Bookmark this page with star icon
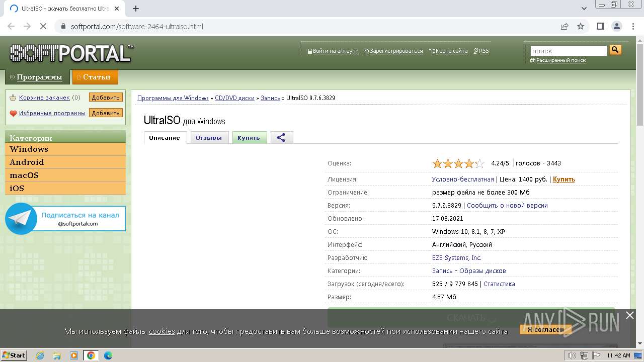 point(581,26)
